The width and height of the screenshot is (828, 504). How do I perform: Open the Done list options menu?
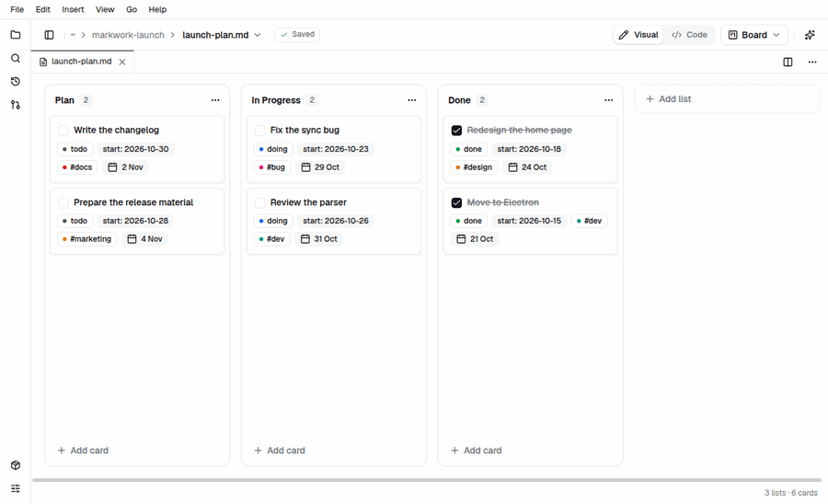click(x=608, y=99)
